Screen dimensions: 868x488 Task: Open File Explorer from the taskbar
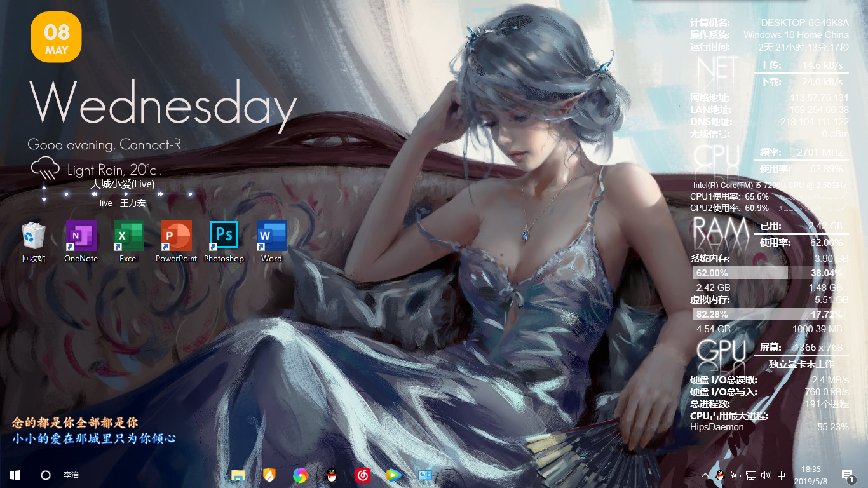point(238,475)
